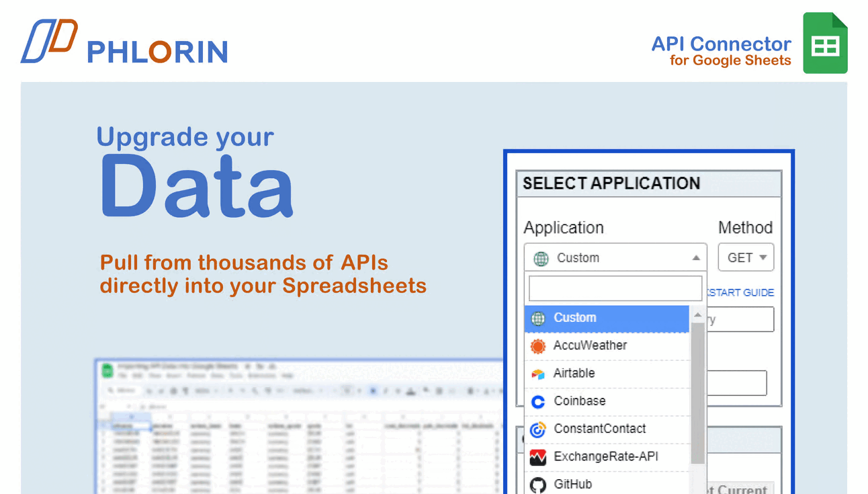Screen dimensions: 868x494
Task: Click the Application field label
Action: [x=564, y=228]
